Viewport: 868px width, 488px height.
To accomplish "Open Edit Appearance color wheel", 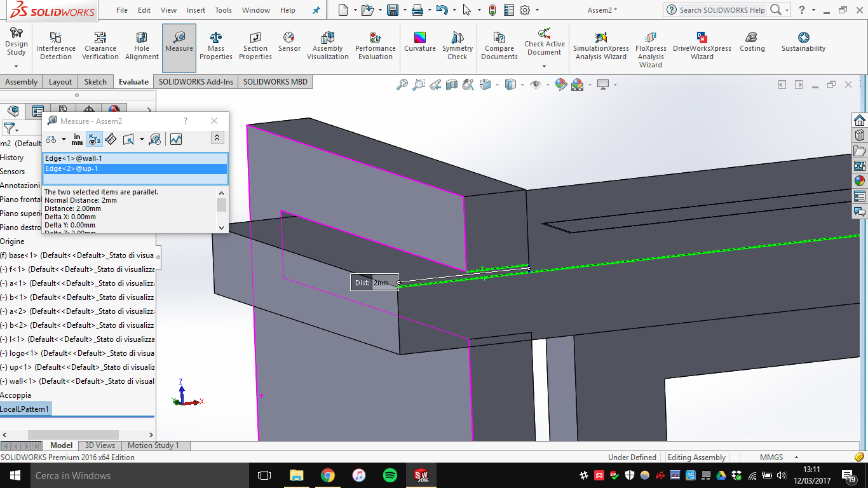I will [561, 85].
